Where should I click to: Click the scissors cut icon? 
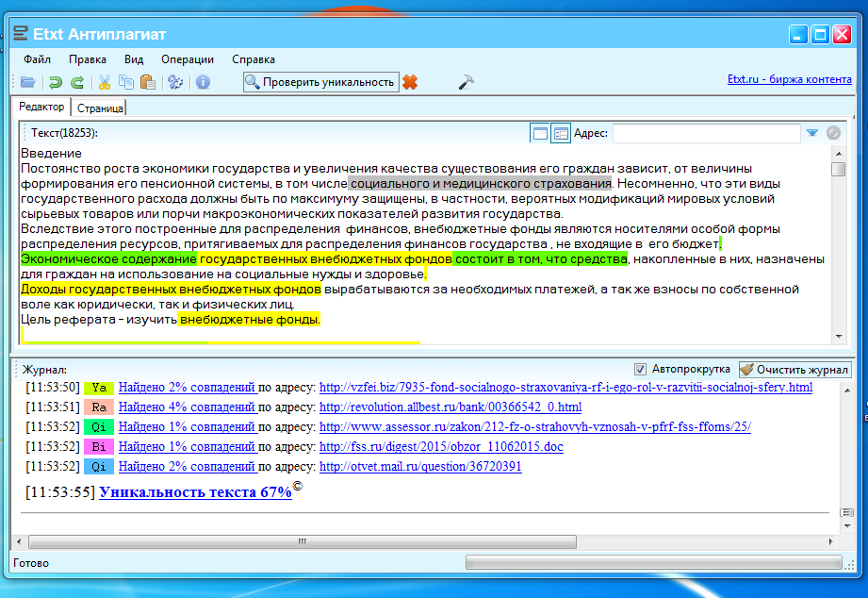tap(105, 83)
